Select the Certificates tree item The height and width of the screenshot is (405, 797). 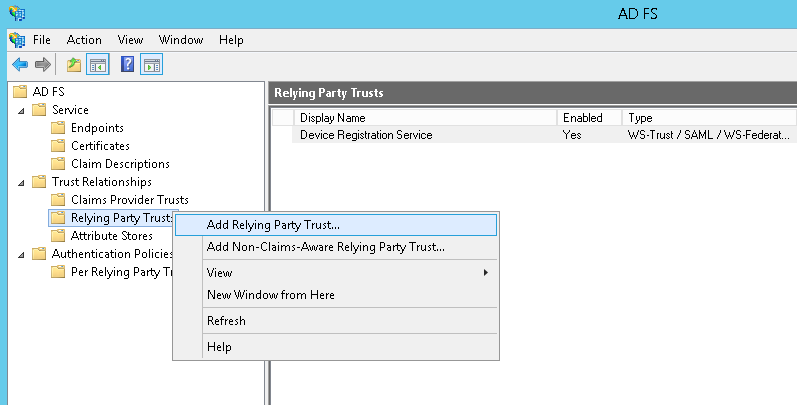[100, 146]
